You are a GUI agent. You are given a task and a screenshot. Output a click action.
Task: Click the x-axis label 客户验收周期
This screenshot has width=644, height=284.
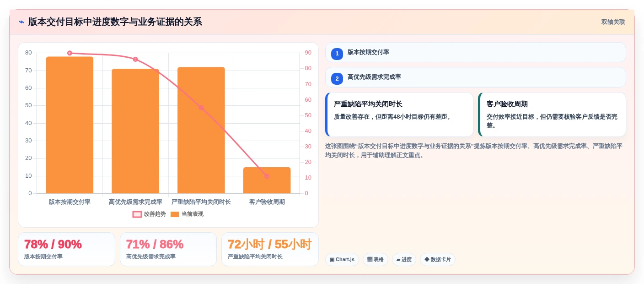[x=267, y=202]
